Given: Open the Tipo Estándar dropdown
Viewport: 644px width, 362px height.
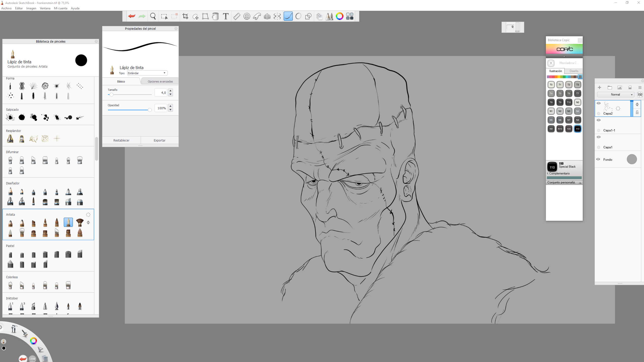Looking at the screenshot, I should point(147,73).
